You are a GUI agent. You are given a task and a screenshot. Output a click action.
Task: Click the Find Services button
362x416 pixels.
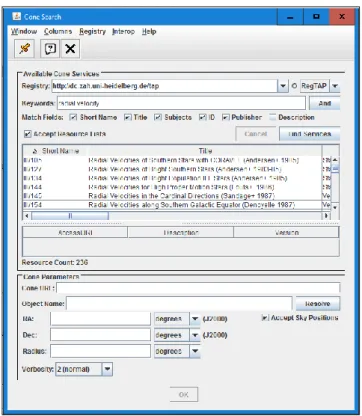click(x=310, y=134)
